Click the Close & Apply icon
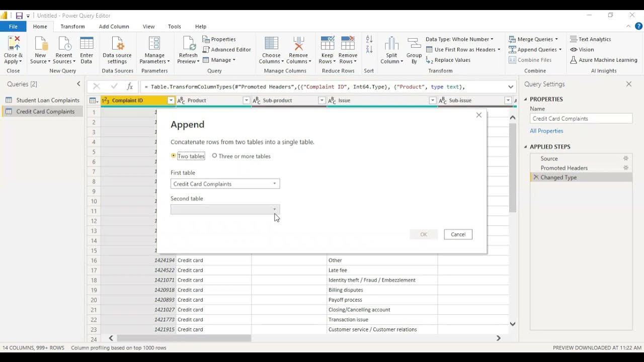 (x=13, y=44)
